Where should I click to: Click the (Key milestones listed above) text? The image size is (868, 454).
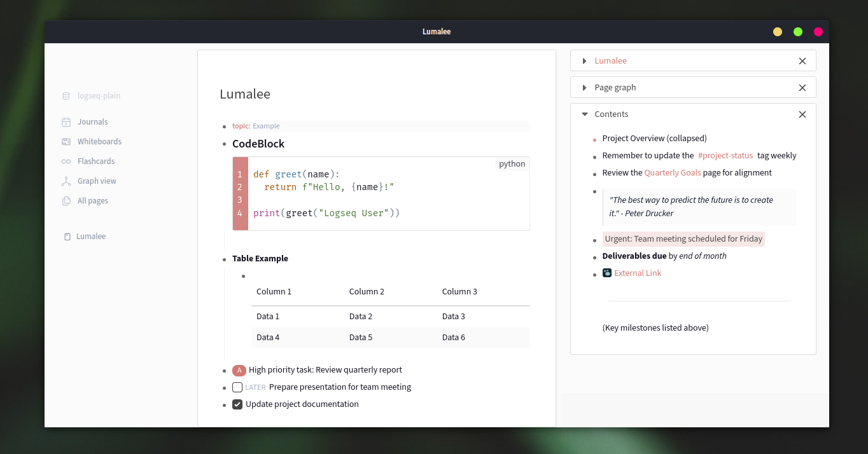[655, 328]
